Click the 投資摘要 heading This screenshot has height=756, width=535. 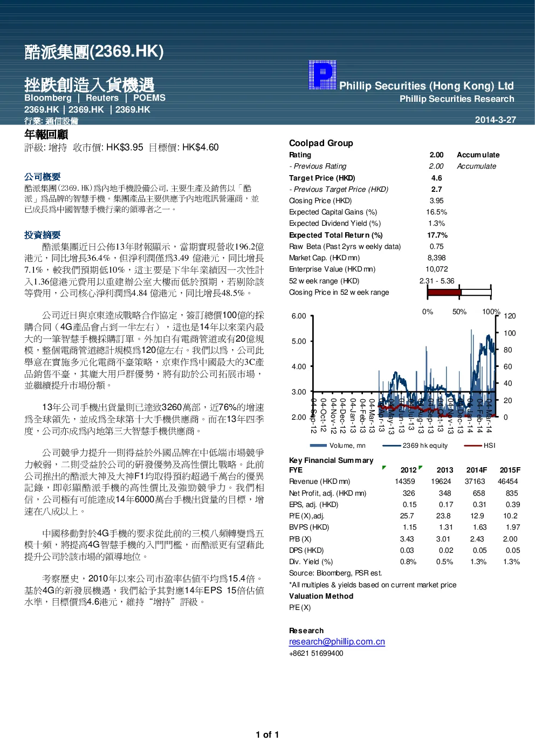[x=42, y=235]
